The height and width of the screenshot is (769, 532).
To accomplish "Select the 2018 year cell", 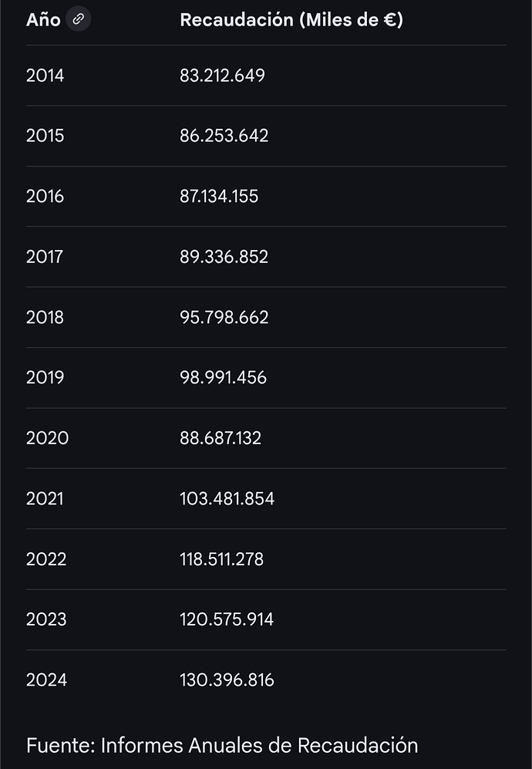I will [x=45, y=317].
